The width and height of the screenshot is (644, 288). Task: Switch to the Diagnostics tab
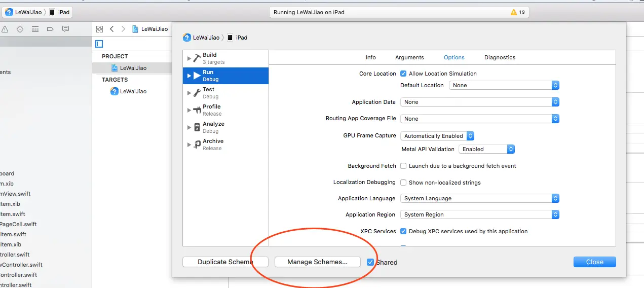(500, 57)
